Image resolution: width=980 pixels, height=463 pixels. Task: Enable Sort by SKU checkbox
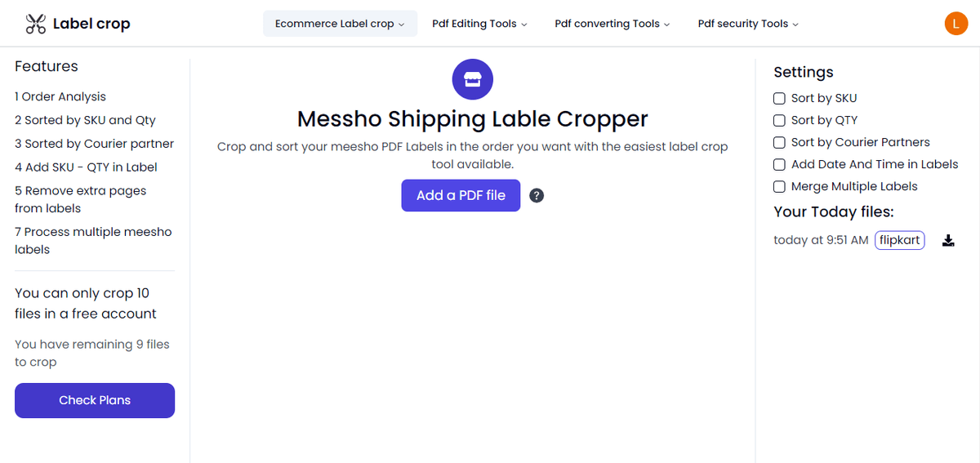pos(779,98)
